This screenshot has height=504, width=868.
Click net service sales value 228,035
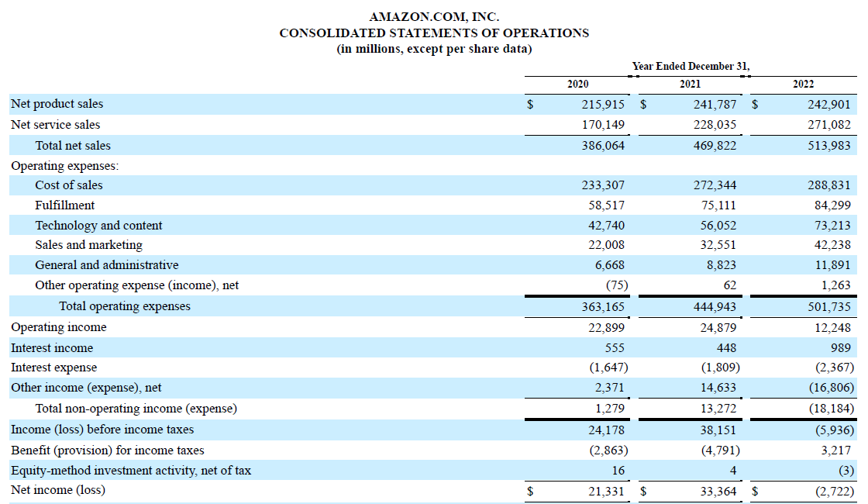(x=715, y=125)
